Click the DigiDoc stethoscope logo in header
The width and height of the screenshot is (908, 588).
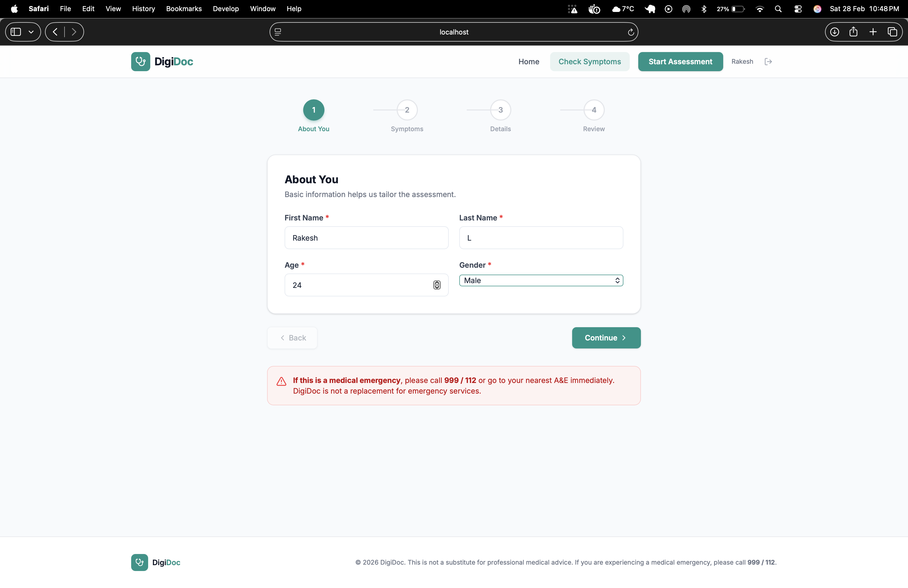[140, 62]
